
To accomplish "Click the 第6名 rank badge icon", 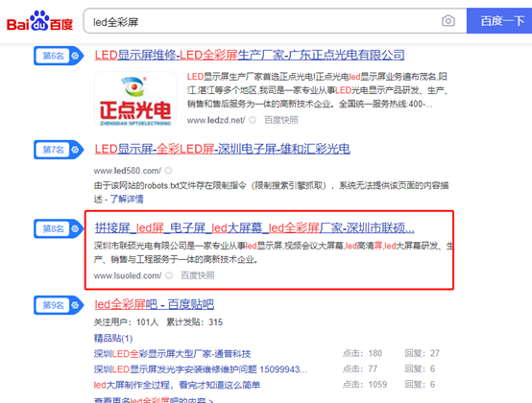I will [x=59, y=56].
